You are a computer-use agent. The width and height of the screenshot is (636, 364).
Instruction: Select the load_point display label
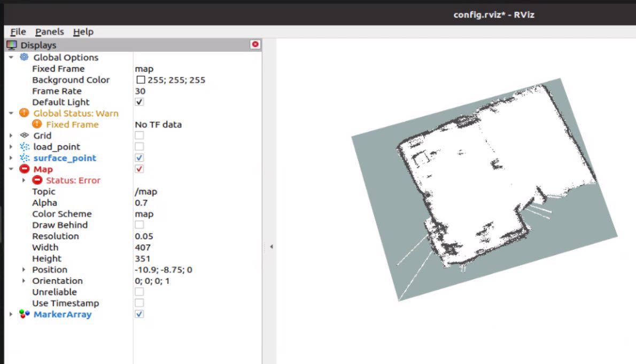point(57,147)
